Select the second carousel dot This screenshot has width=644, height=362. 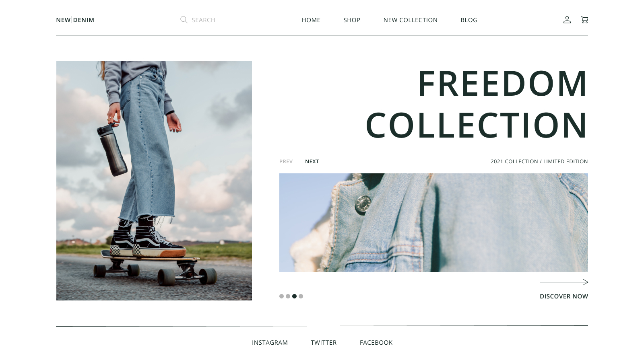point(288,296)
